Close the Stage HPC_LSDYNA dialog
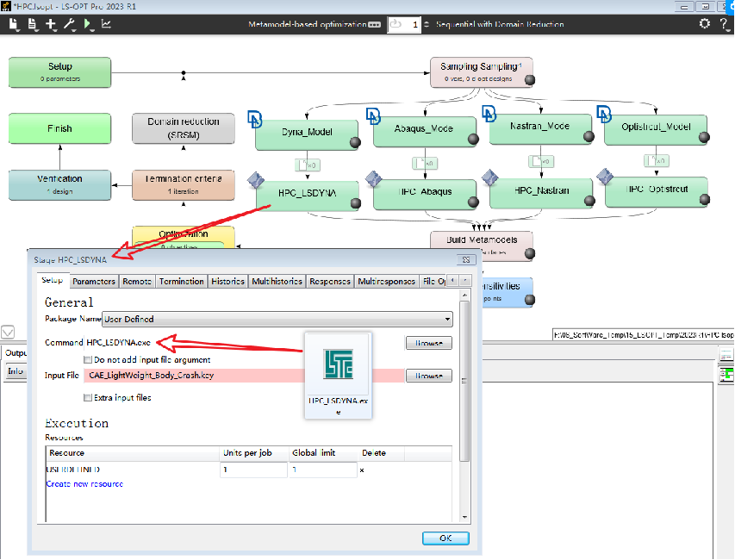 coord(466,259)
